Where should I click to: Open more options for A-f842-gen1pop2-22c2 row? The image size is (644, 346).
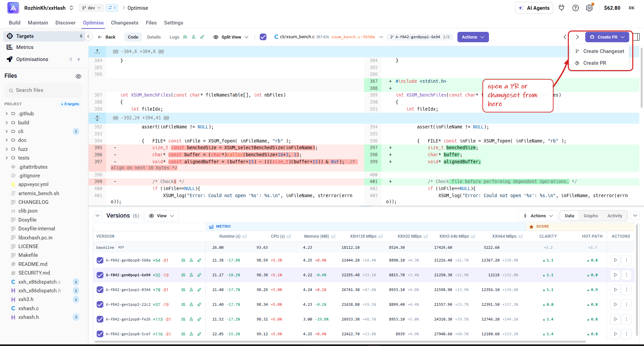pos(626,304)
